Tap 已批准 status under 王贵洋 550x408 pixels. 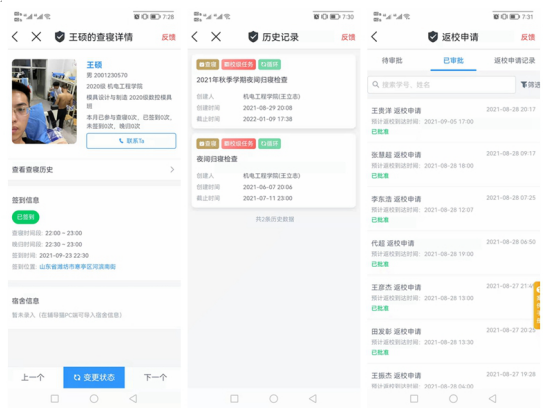(380, 132)
